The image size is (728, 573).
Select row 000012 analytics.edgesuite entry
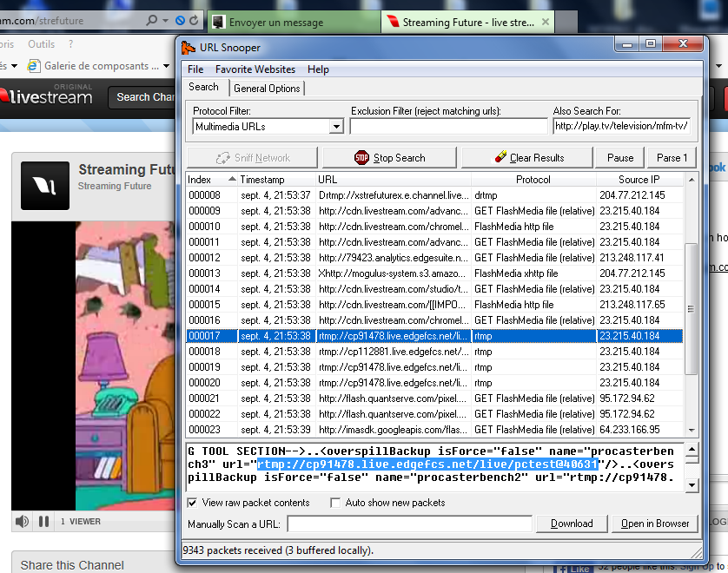pyautogui.click(x=434, y=258)
